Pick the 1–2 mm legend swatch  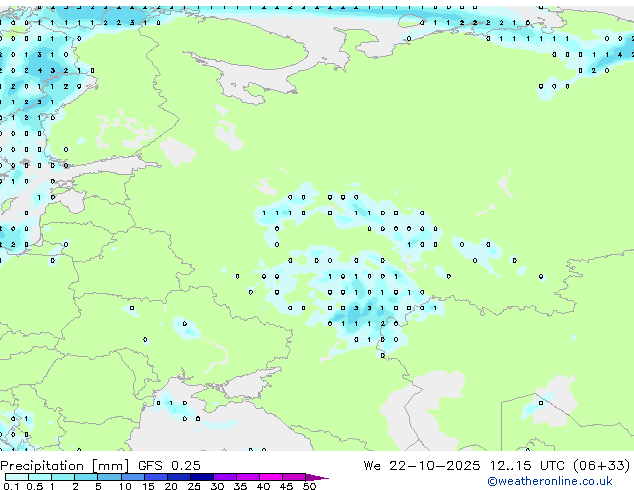tap(63, 477)
